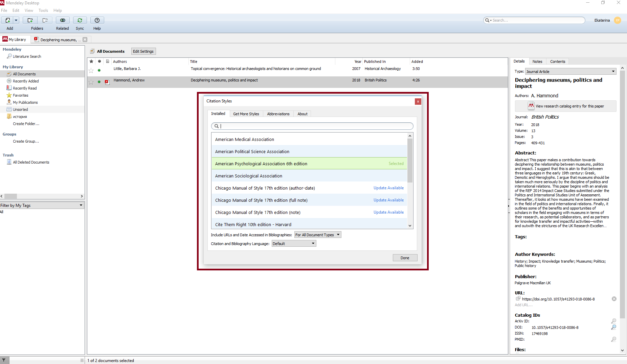
Task: Look up by ArXiv ID magnifier
Action: pyautogui.click(x=614, y=321)
